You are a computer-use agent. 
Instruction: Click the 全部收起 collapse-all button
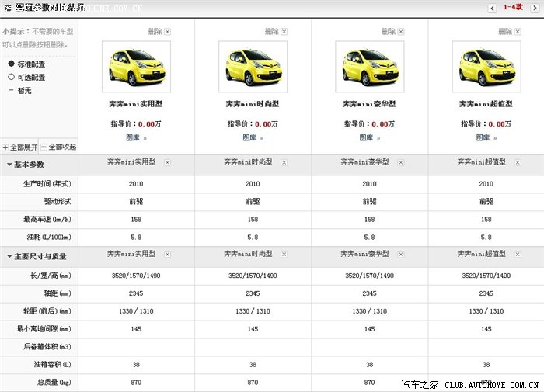pos(58,147)
